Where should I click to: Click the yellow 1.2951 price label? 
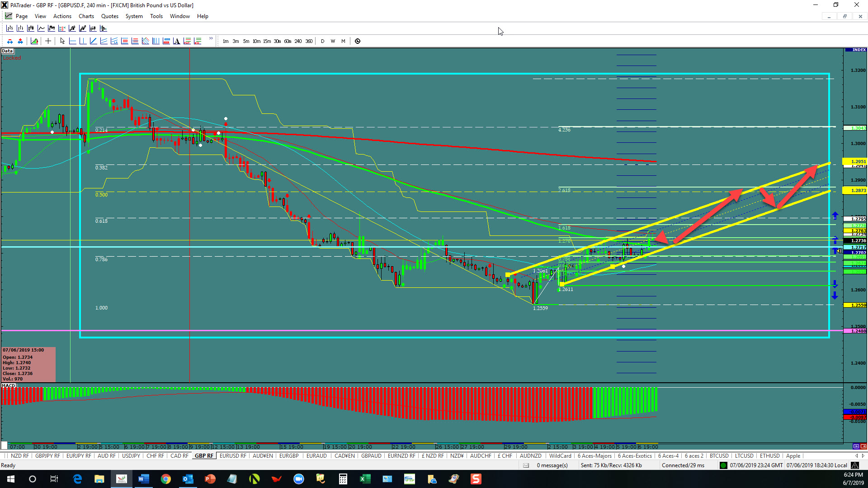click(x=855, y=161)
